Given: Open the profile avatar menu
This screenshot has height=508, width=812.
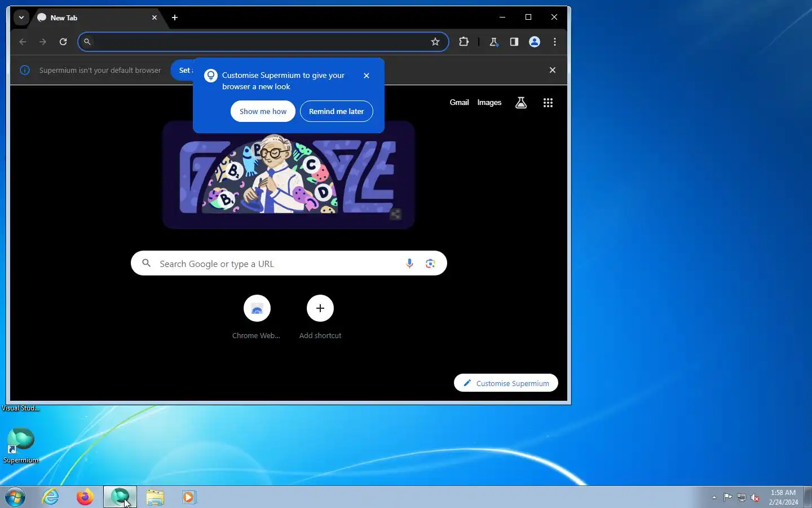Looking at the screenshot, I should [x=535, y=42].
